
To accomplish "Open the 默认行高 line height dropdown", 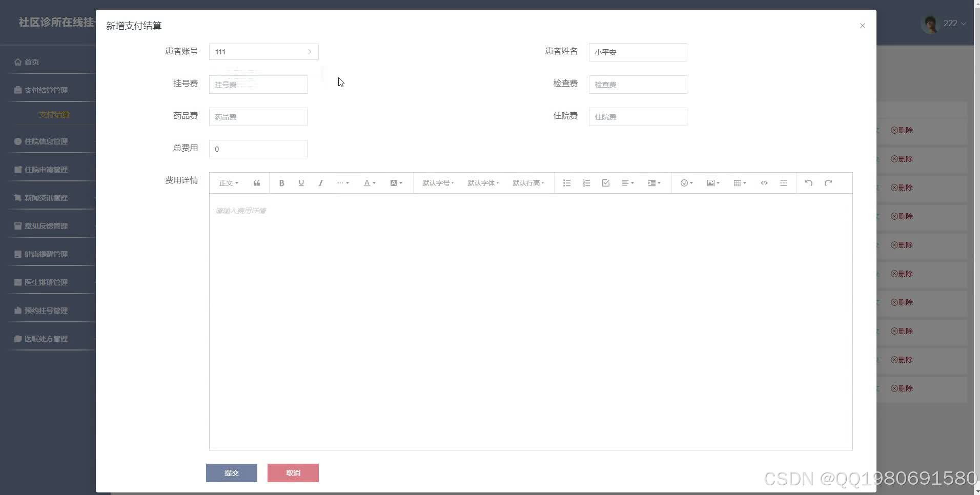I will pos(528,183).
